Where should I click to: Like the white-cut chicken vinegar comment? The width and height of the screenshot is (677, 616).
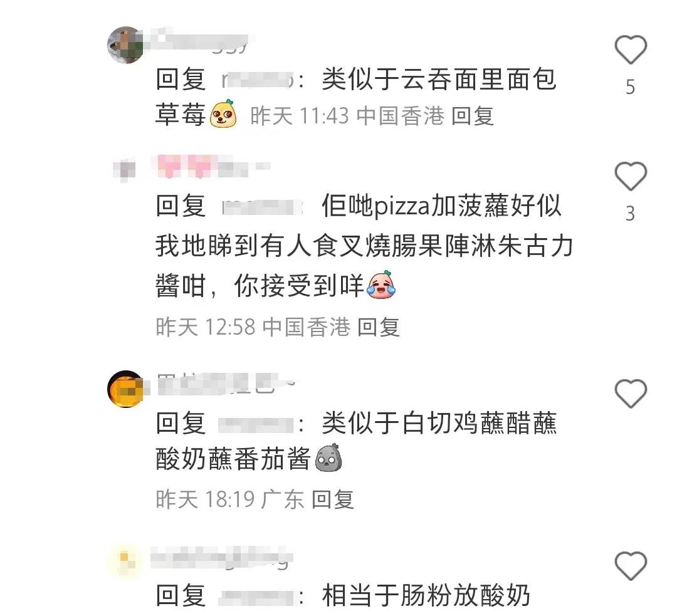point(631,394)
